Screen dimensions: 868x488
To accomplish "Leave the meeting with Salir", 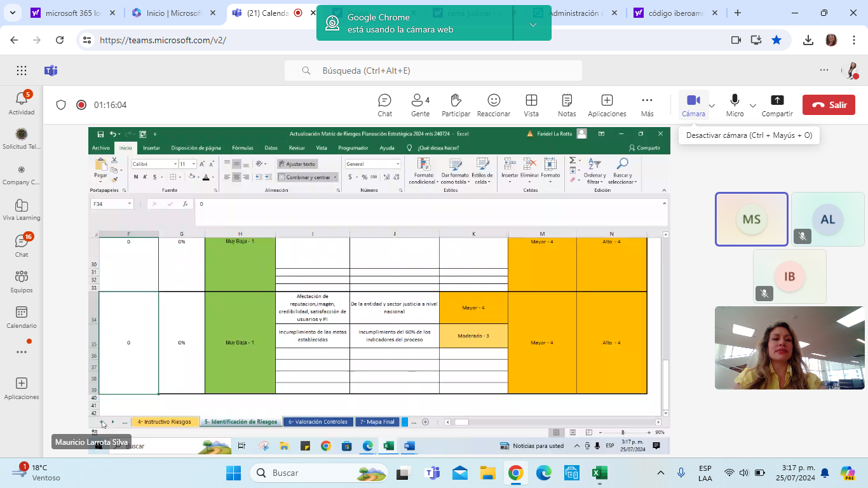I will (829, 105).
